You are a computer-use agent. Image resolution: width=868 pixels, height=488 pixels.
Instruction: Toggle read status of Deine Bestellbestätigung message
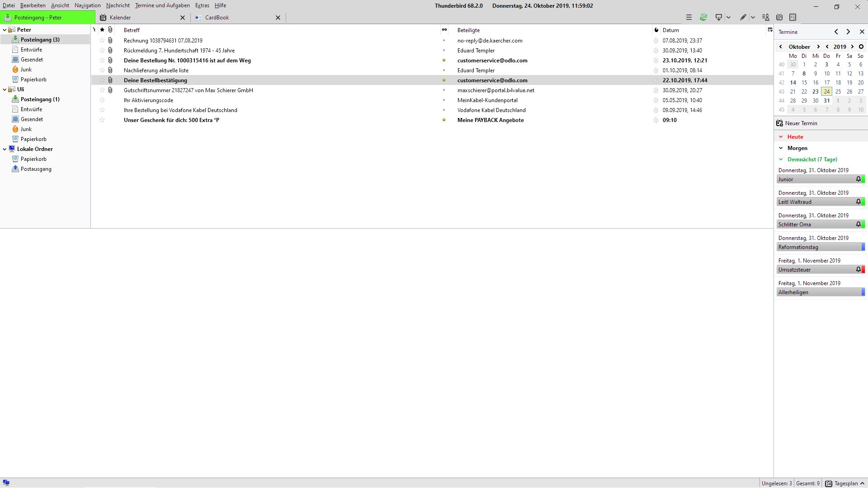(444, 80)
